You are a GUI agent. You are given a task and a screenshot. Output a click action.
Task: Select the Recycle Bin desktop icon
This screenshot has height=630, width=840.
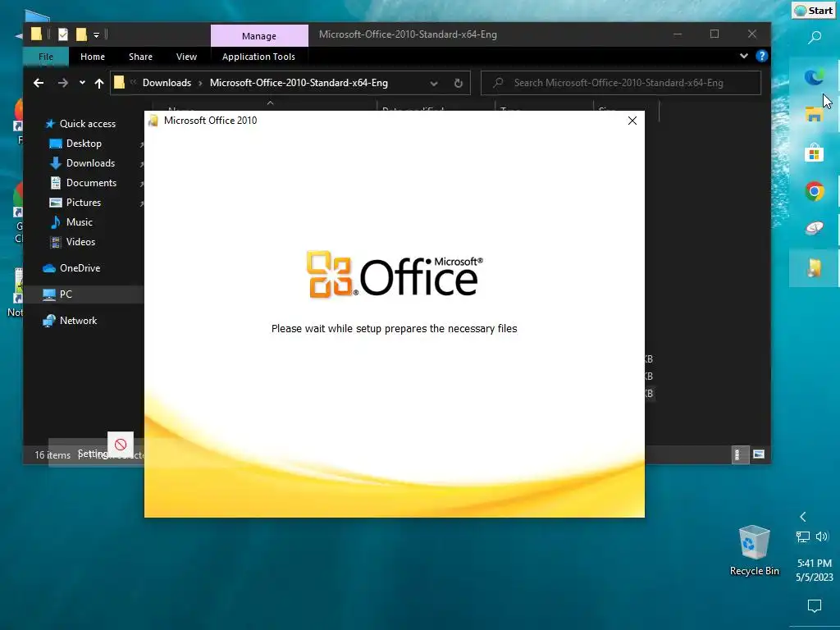(755, 550)
